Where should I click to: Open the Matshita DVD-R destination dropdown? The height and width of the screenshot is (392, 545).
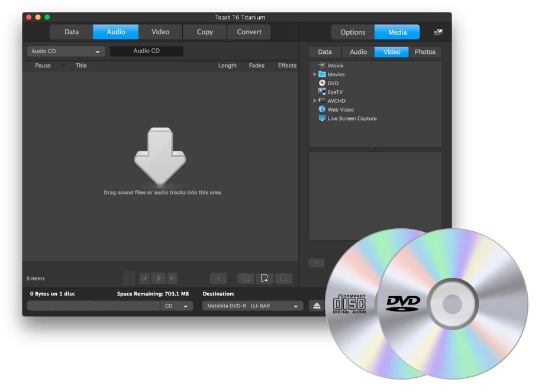[253, 306]
